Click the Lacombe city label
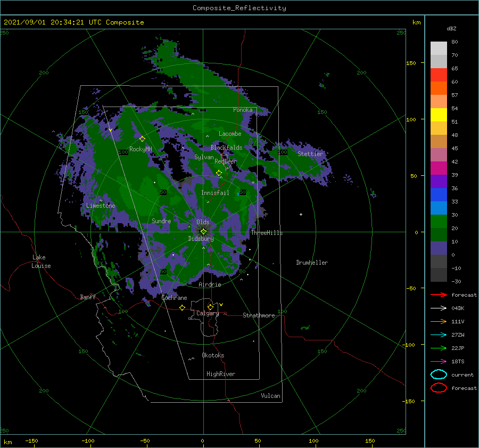The width and height of the screenshot is (479, 448). point(230,134)
